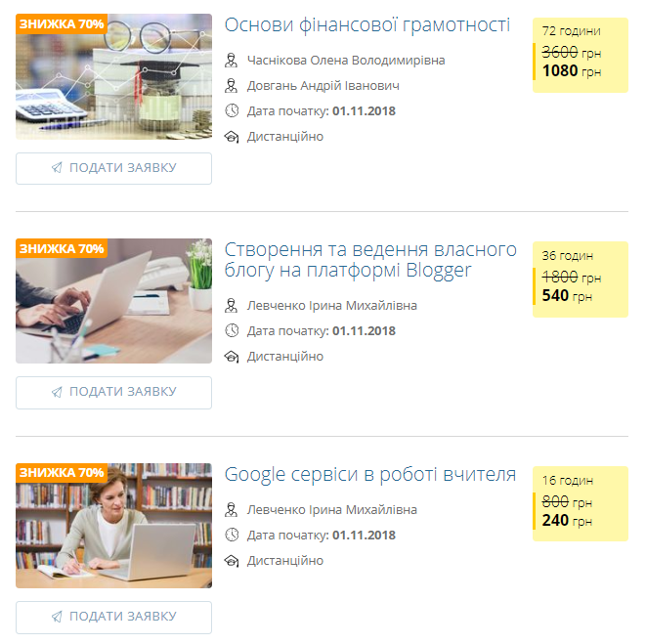The image size is (646, 644).
Task: Open the Створення та ведення власного блогу course
Action: coord(370,260)
